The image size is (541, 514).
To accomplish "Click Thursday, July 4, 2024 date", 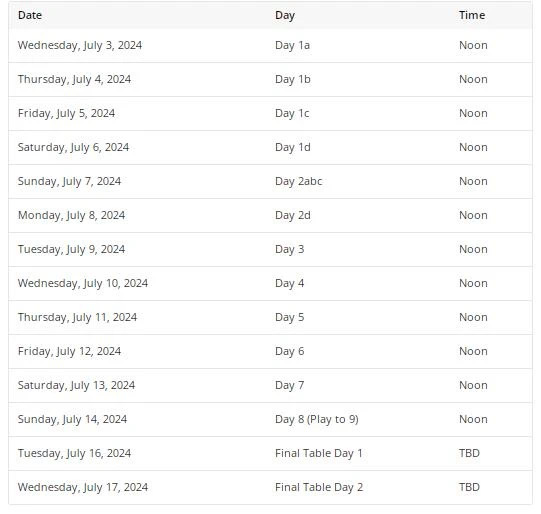I will (74, 79).
